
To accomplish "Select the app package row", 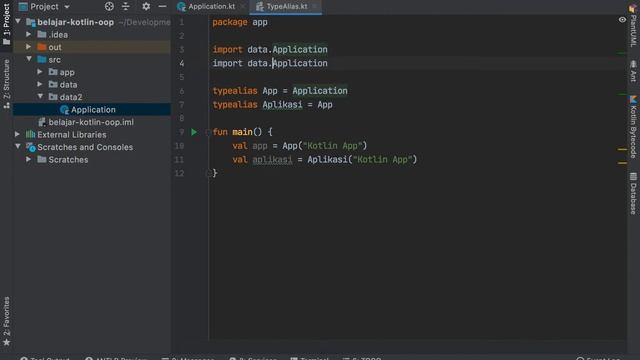I will pyautogui.click(x=92, y=72).
